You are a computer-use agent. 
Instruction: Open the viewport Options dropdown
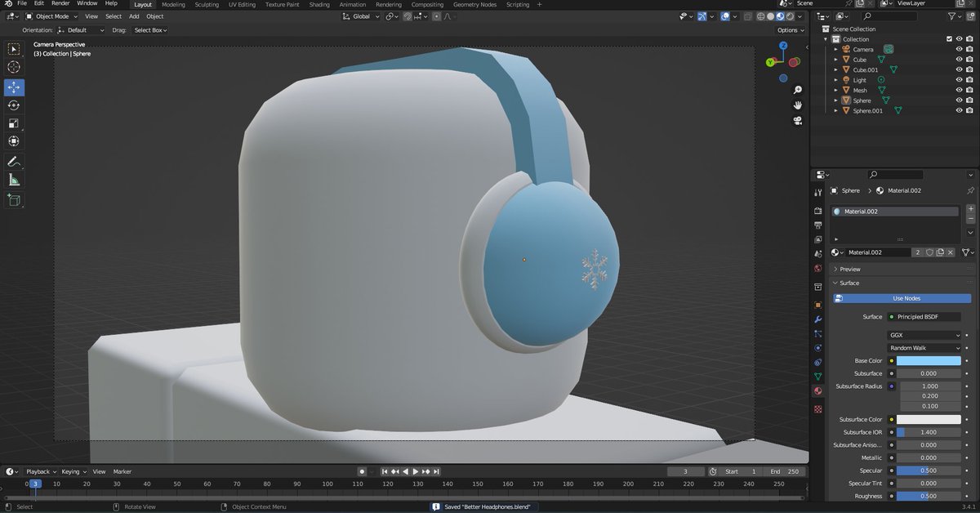tap(791, 30)
